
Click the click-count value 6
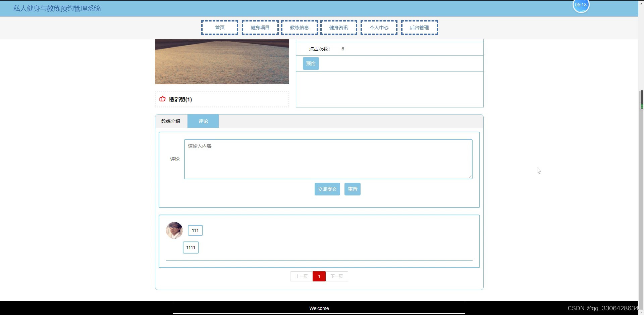343,49
